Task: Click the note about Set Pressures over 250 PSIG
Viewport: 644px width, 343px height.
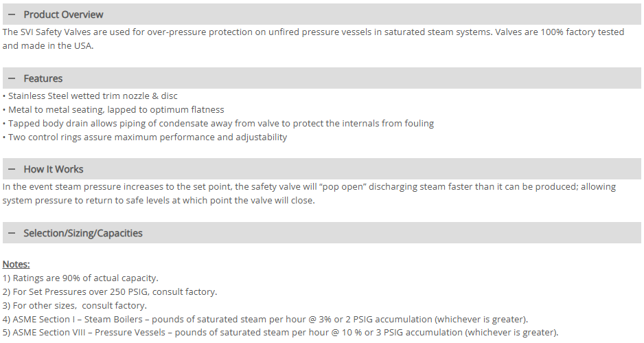Action: [x=110, y=291]
